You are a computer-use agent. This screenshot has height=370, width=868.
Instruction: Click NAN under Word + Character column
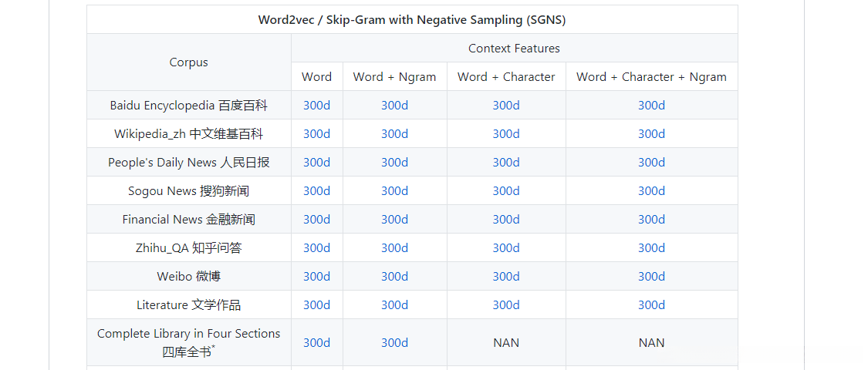click(506, 342)
